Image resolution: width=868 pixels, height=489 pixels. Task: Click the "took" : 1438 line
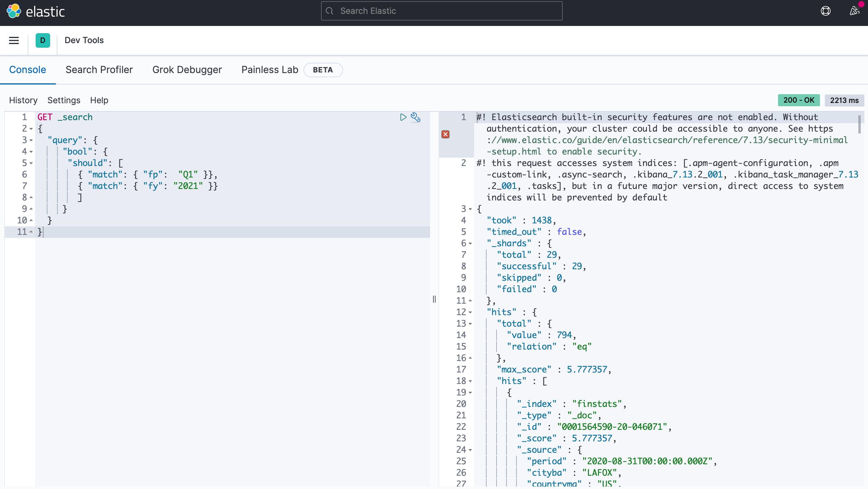tap(521, 220)
